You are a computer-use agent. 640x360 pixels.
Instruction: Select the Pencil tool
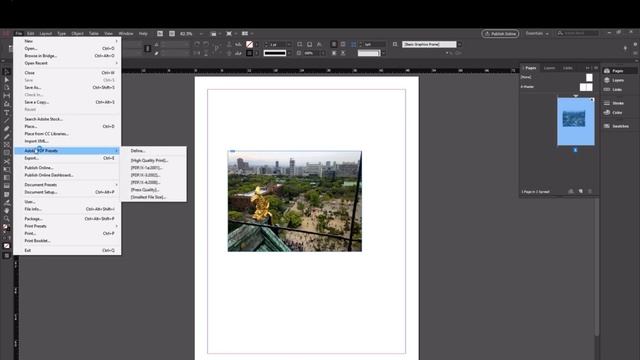pyautogui.click(x=7, y=137)
